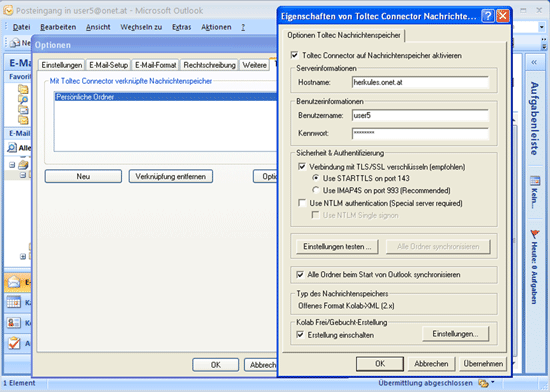Screen dimensions: 550x392
Task: Switch to the Rechtschreibung tab
Action: point(209,65)
